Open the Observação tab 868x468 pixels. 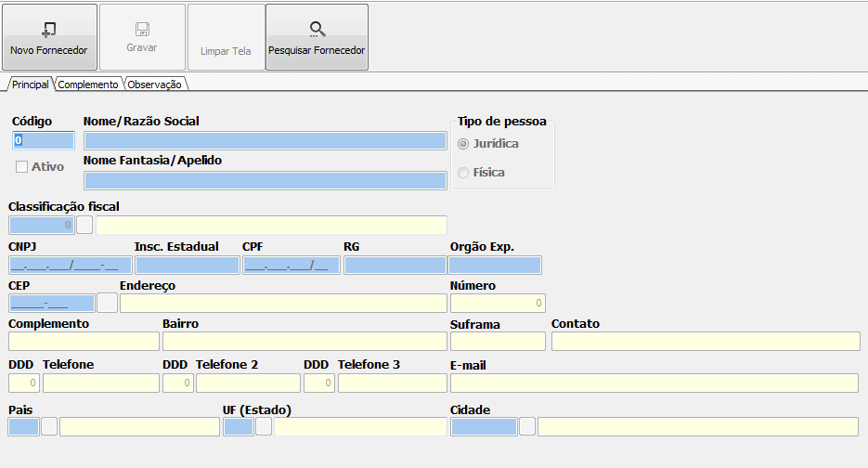click(x=157, y=84)
